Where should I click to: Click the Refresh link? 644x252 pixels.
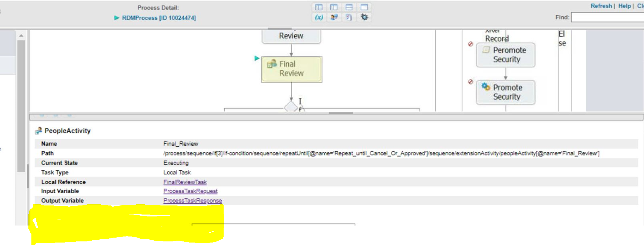601,6
